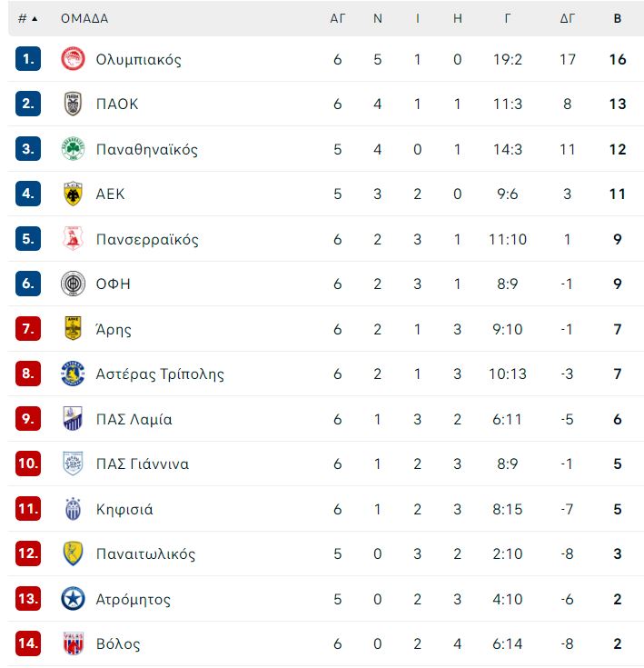
Task: Open Παναθηναϊκός via its clover crest
Action: [x=73, y=149]
